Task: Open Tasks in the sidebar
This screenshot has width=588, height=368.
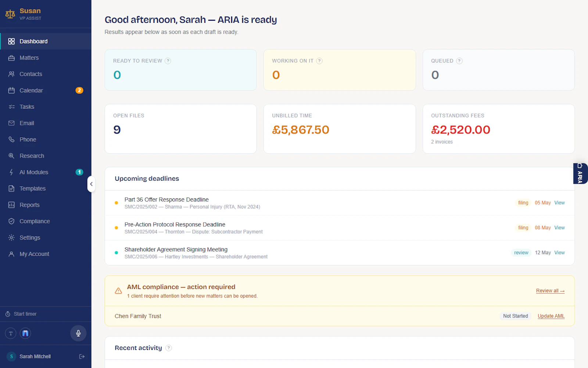Action: click(x=46, y=107)
